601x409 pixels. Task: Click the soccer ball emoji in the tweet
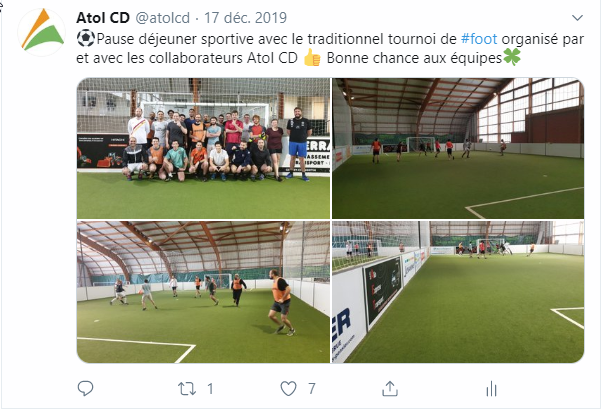click(x=86, y=38)
